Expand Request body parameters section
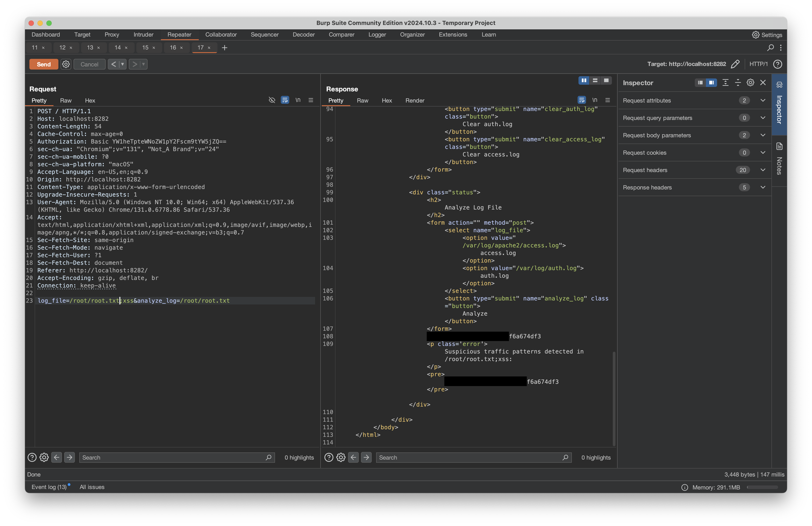The image size is (812, 526). tap(763, 135)
